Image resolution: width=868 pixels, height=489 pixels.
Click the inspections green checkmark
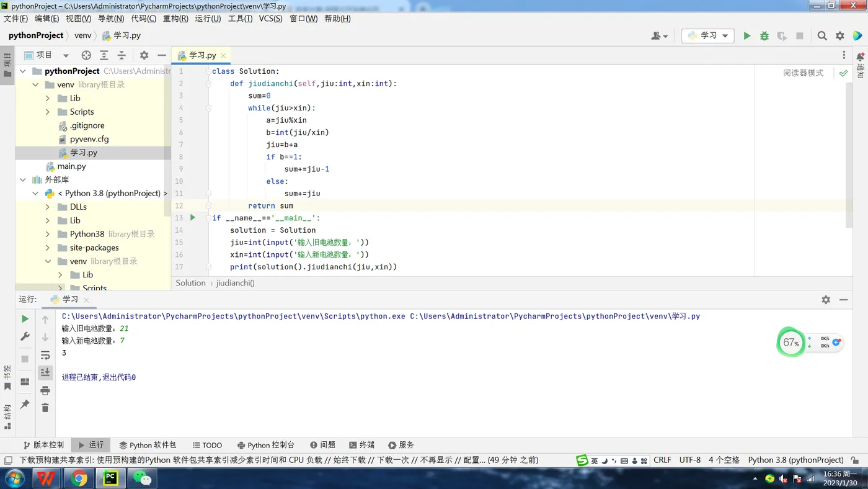pos(843,73)
